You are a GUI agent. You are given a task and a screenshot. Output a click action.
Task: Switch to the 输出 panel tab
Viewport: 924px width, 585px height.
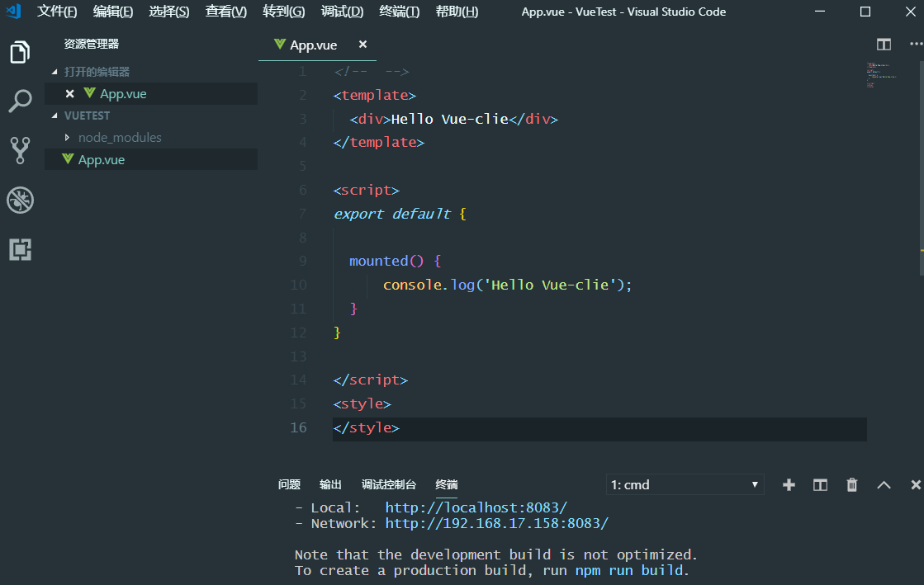click(x=330, y=485)
